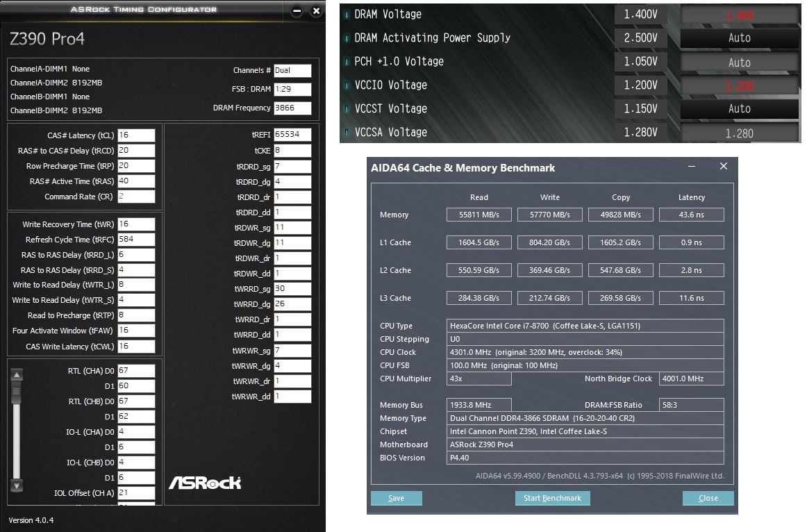Select the VCCIO Voltage 1.200 field
807x532 pixels.
[x=740, y=86]
